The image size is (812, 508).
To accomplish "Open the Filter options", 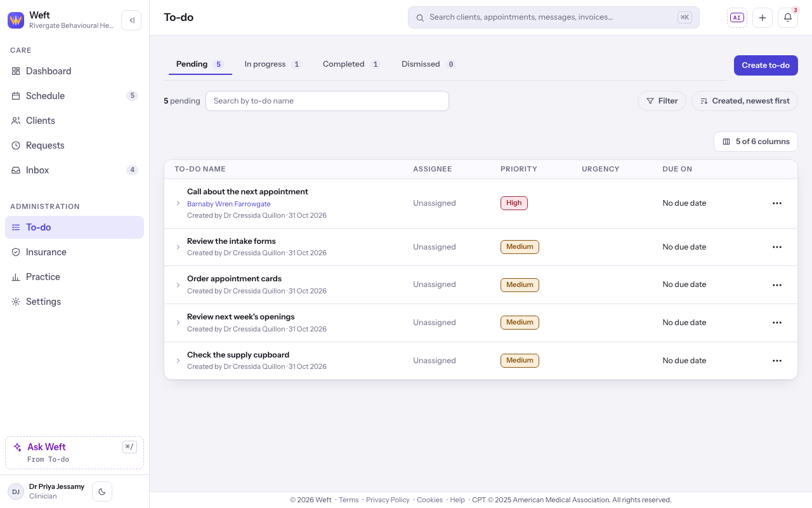I will 662,101.
